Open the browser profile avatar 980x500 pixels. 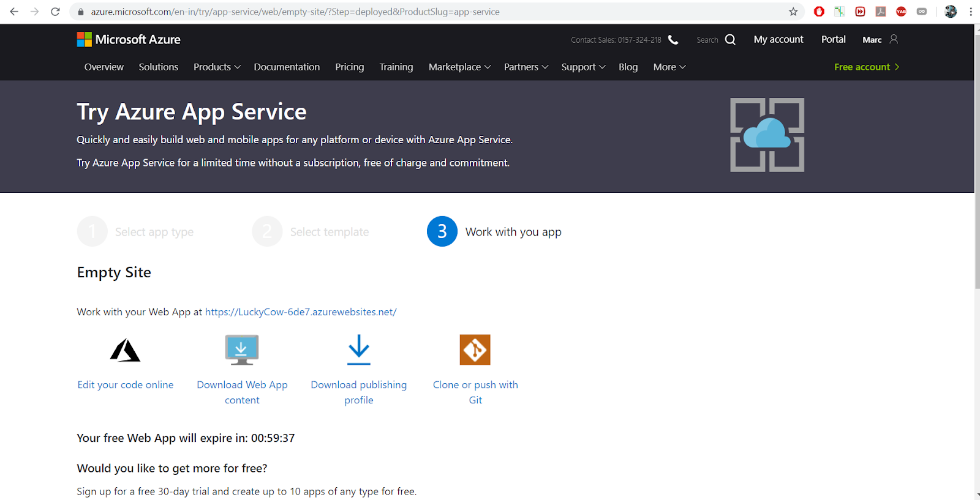(951, 12)
